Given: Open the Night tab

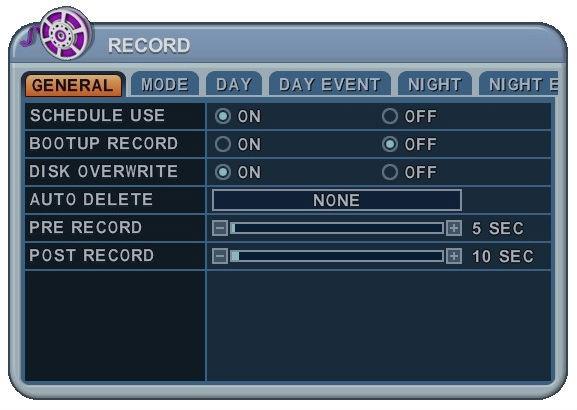Looking at the screenshot, I should [435, 85].
